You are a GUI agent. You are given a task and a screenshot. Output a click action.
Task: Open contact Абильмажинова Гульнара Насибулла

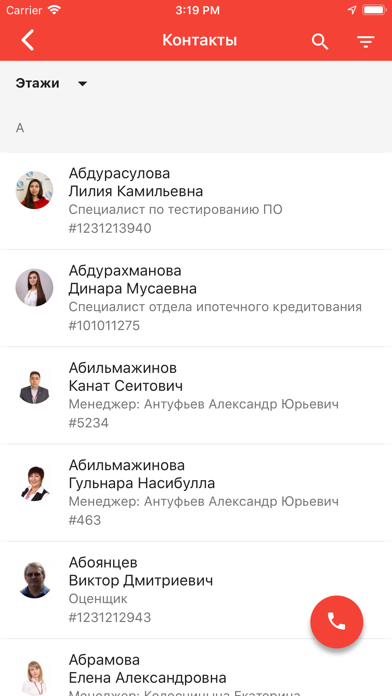(196, 493)
